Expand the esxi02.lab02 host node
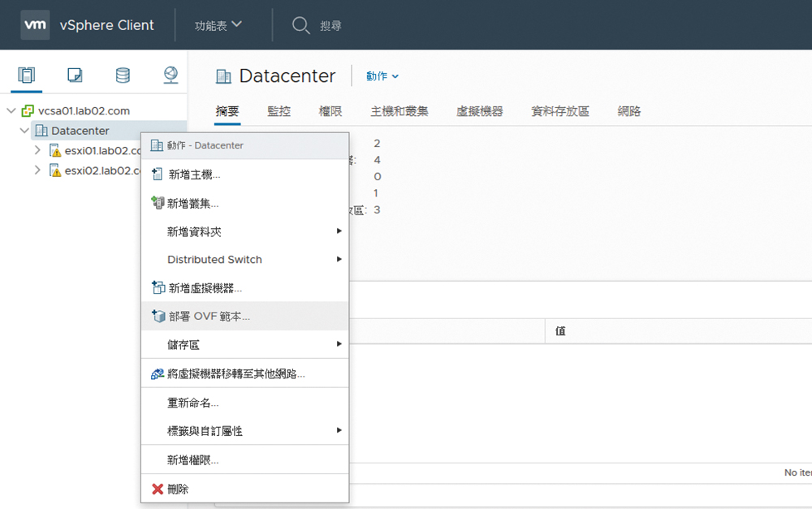Viewport: 812px width, 509px height. click(37, 170)
